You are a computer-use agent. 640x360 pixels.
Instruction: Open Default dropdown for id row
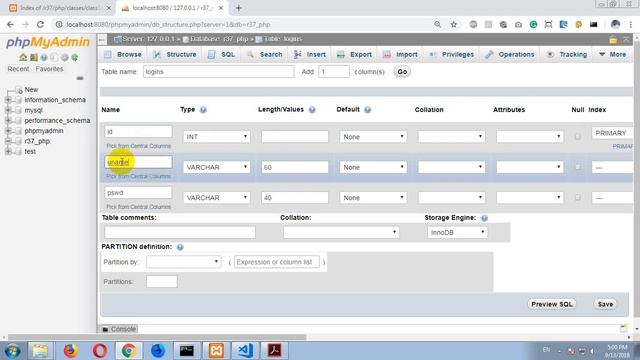pyautogui.click(x=373, y=137)
